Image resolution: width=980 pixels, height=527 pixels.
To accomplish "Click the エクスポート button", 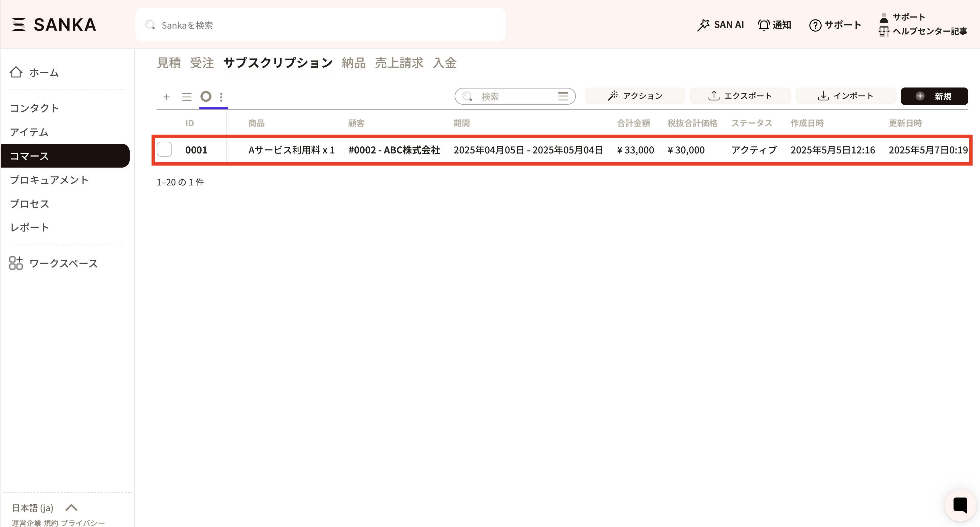I will coord(740,96).
